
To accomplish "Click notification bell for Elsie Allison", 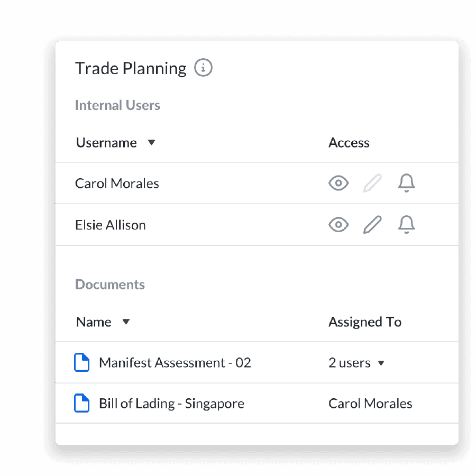I will tap(406, 225).
